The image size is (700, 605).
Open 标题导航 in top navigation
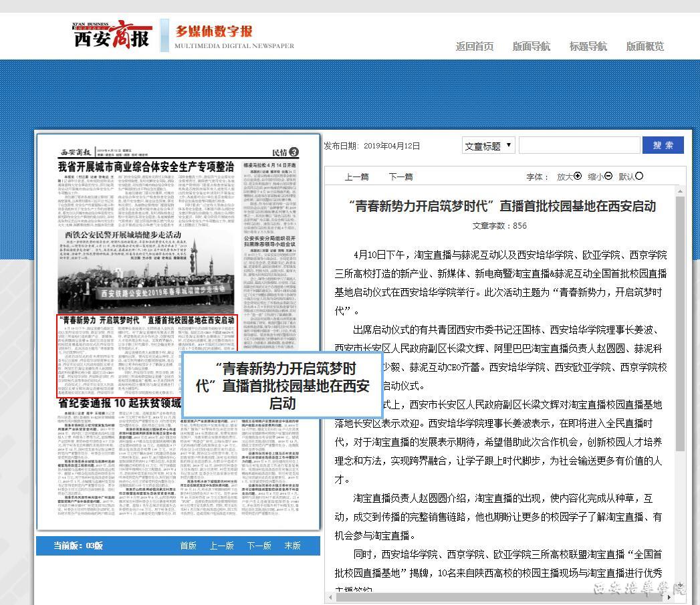588,46
